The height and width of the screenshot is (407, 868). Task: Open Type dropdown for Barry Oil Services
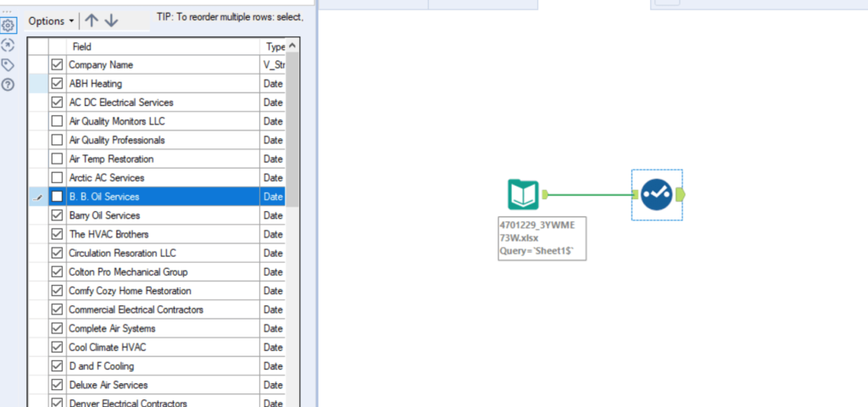[273, 215]
